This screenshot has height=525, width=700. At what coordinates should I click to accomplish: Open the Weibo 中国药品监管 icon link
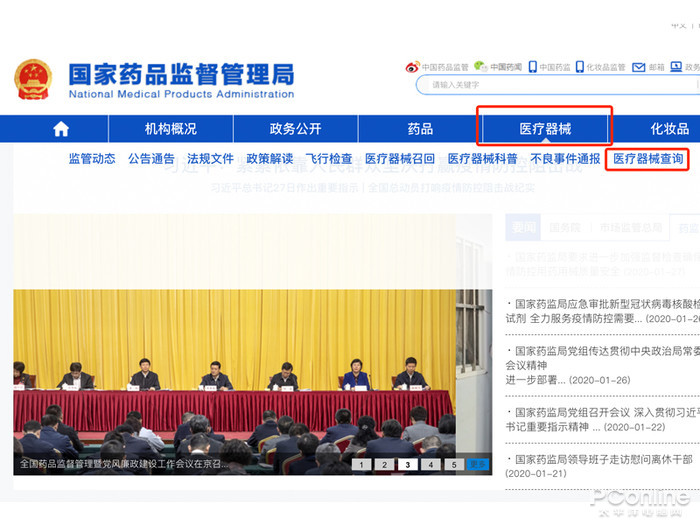point(437,67)
